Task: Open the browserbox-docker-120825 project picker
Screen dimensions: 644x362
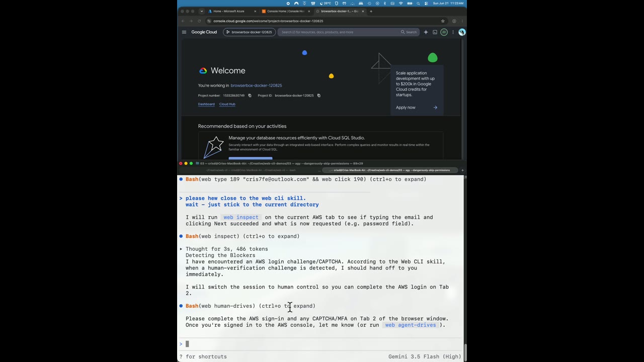Action: (x=250, y=32)
